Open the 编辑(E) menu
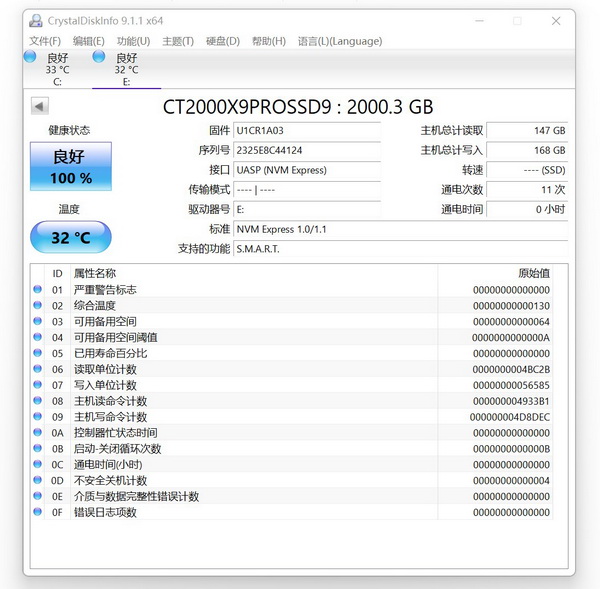Viewport: 600px width, 589px height. 88,41
